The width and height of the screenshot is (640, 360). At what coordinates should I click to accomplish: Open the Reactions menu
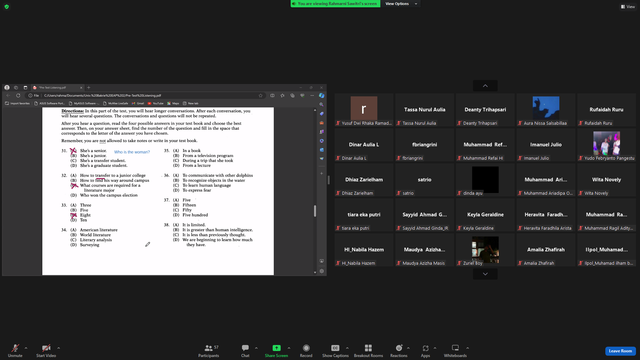(399, 350)
